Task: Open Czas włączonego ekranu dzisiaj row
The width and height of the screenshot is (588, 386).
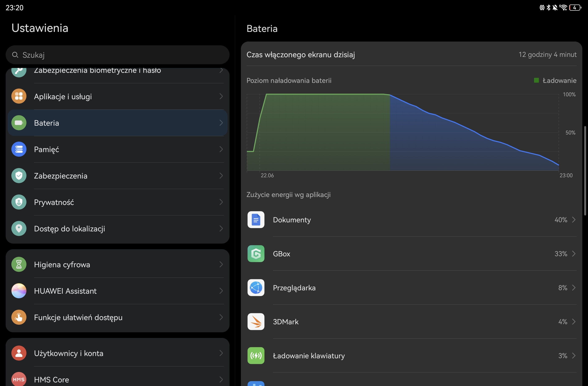Action: (411, 54)
